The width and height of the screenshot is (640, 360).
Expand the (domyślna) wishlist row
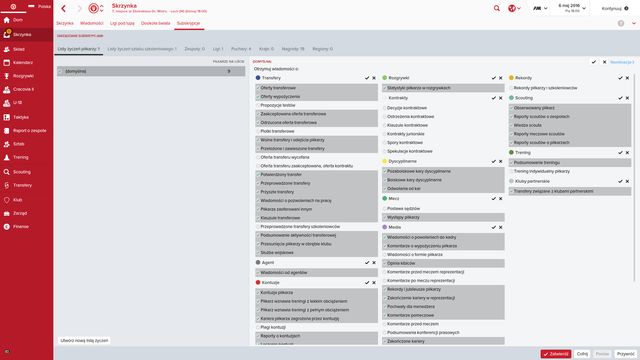pos(151,71)
